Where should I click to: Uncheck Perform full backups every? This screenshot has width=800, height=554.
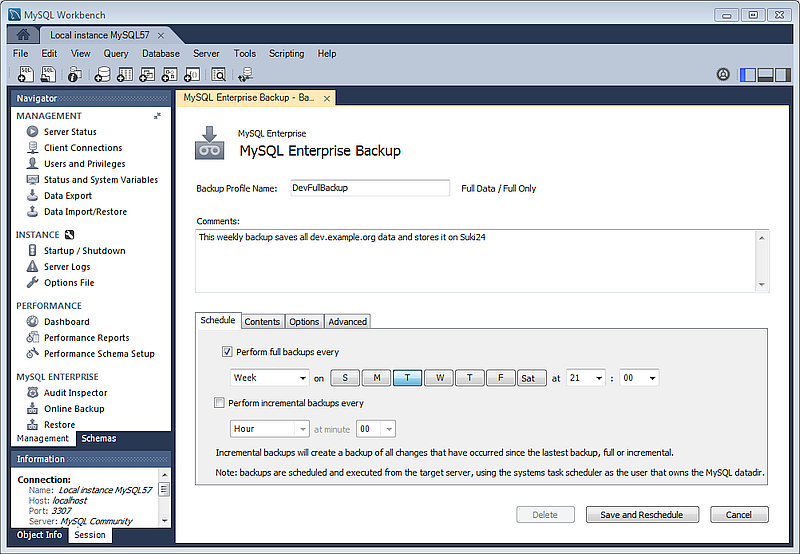click(227, 351)
